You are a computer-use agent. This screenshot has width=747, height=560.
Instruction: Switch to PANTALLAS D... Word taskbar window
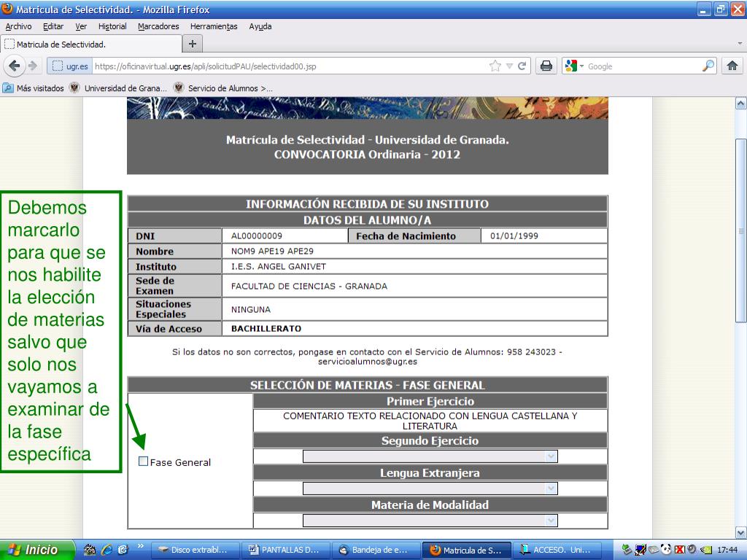pos(286,550)
